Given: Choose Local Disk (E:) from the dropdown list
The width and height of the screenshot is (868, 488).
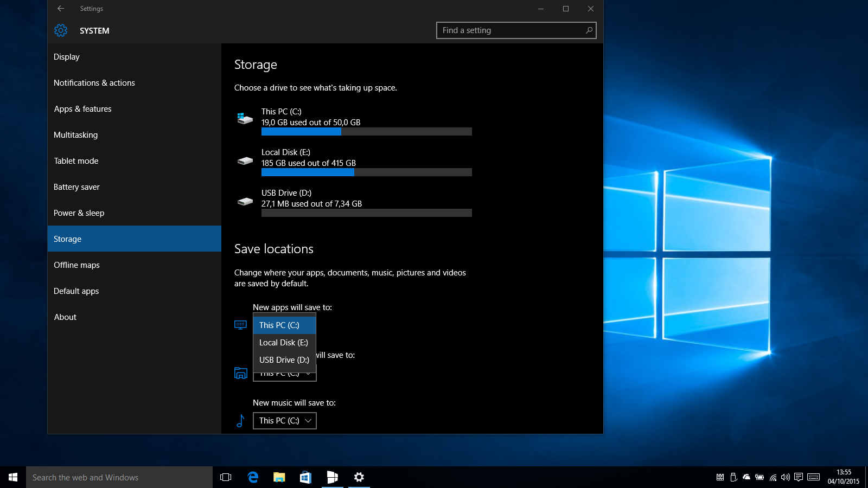Looking at the screenshot, I should tap(284, 343).
